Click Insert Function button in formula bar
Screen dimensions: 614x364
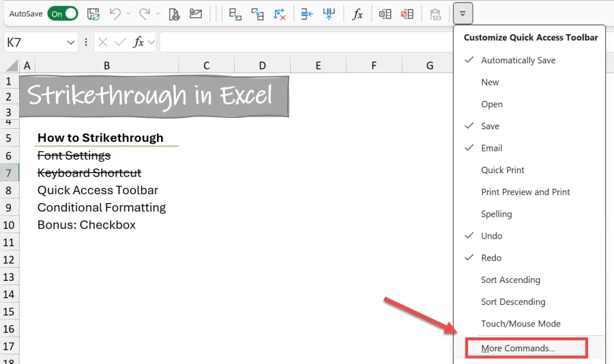click(138, 42)
